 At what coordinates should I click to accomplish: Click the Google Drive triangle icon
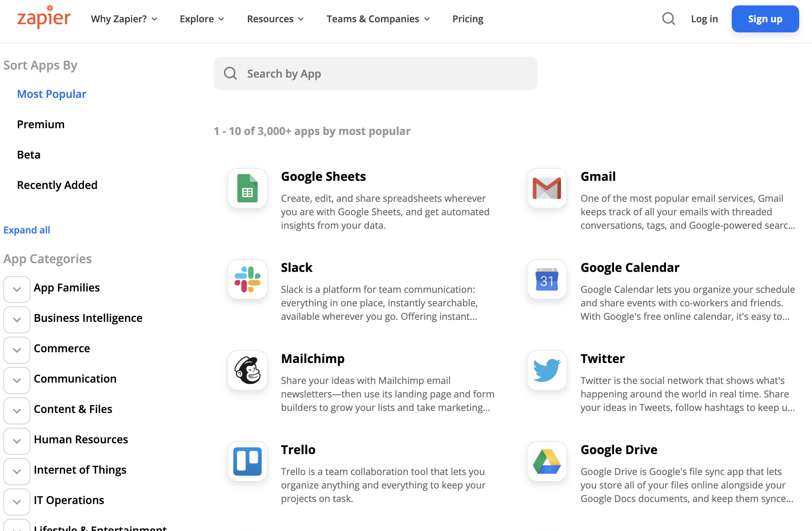pyautogui.click(x=547, y=462)
